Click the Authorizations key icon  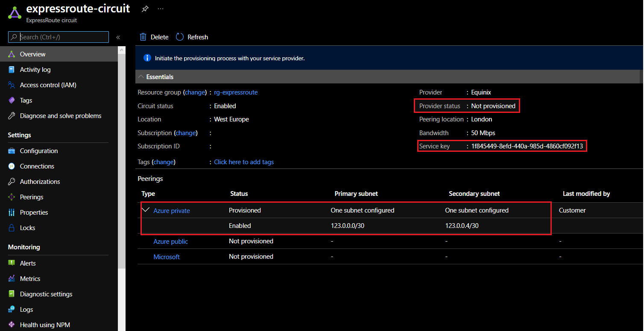point(12,182)
